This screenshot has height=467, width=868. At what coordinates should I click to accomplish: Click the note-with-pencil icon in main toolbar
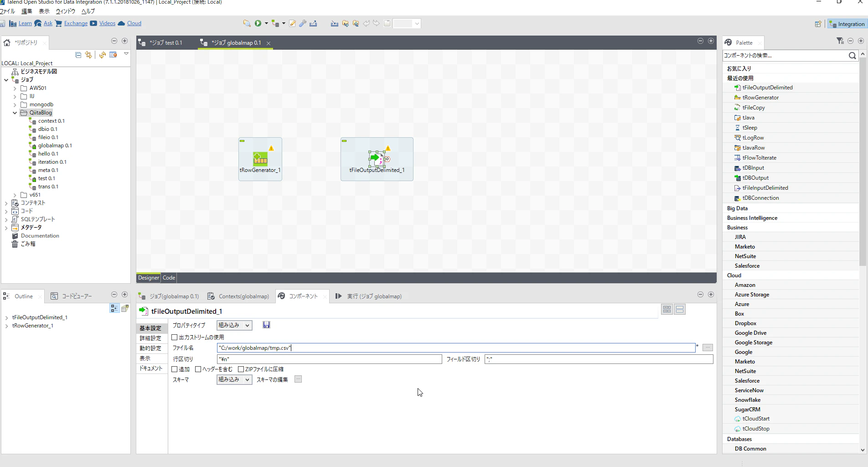tap(292, 23)
